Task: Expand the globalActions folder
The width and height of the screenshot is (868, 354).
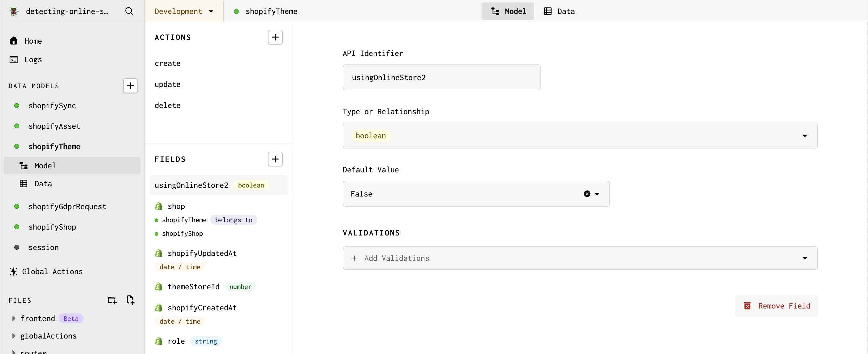Action: 14,336
